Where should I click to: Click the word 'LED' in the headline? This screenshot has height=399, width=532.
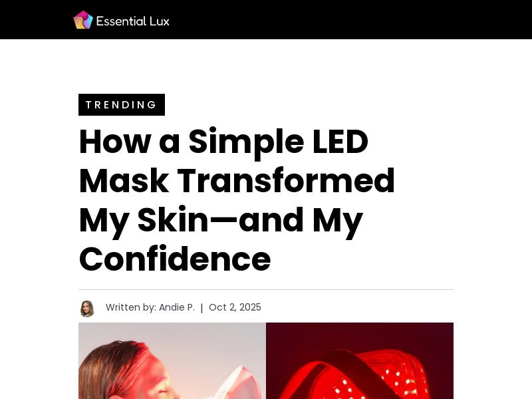click(340, 141)
